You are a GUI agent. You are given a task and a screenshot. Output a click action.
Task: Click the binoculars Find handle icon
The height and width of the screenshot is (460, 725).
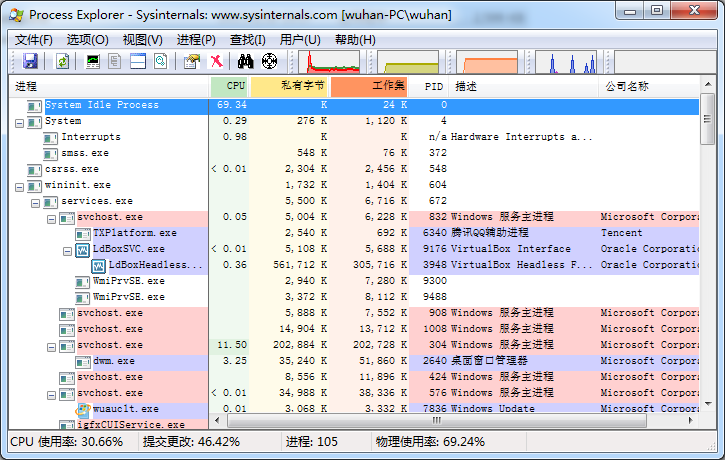[x=246, y=61]
